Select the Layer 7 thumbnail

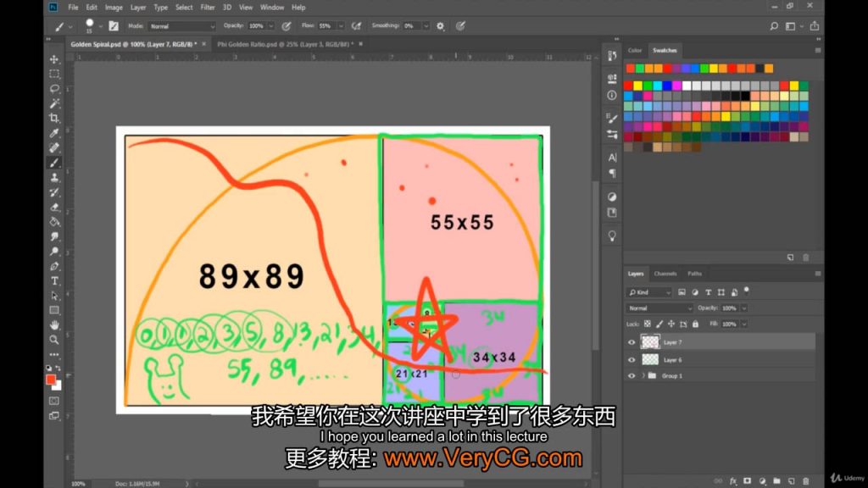coord(650,342)
